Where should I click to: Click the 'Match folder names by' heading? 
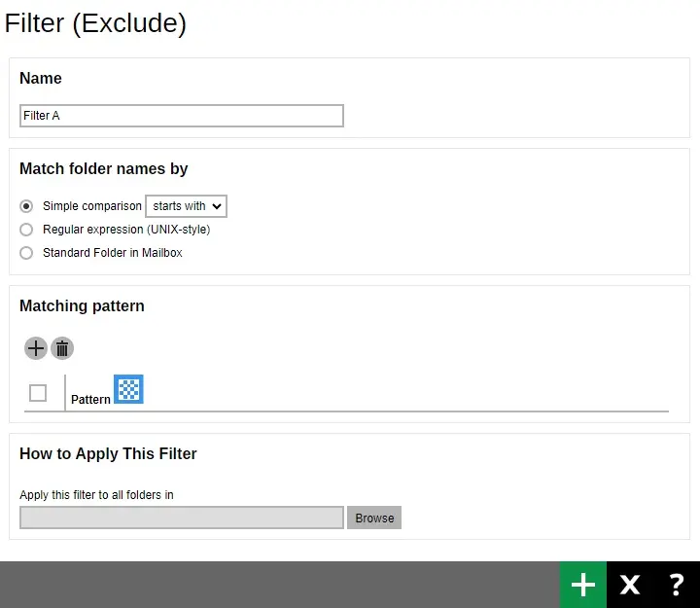[x=104, y=169]
